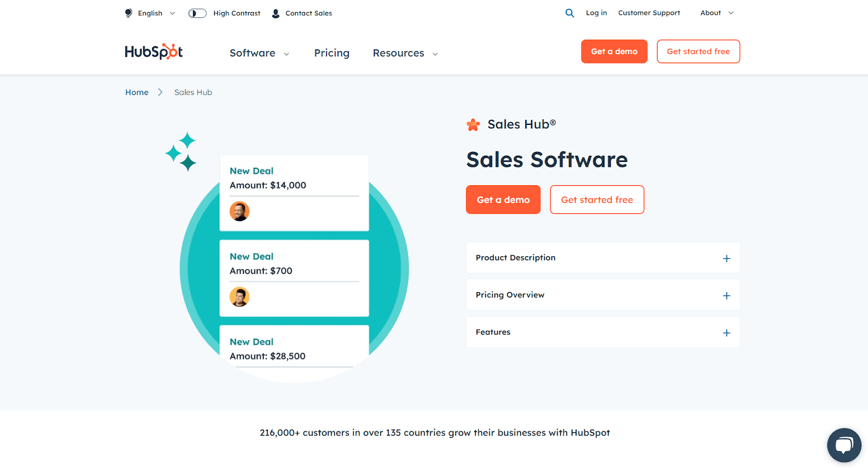Open the English language dropdown
The width and height of the screenshot is (868, 468).
point(157,13)
